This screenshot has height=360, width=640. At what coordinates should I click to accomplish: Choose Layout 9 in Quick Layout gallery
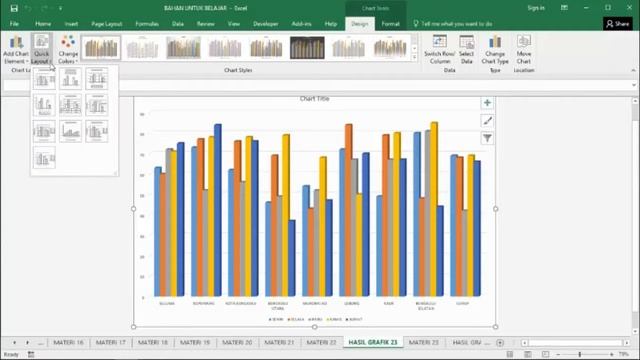pyautogui.click(x=97, y=131)
